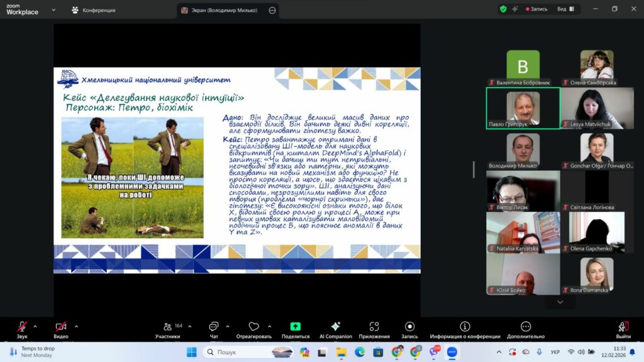Open the Отреагировать reactions menu
Viewport: 644px width, 362px height.
pyautogui.click(x=254, y=330)
